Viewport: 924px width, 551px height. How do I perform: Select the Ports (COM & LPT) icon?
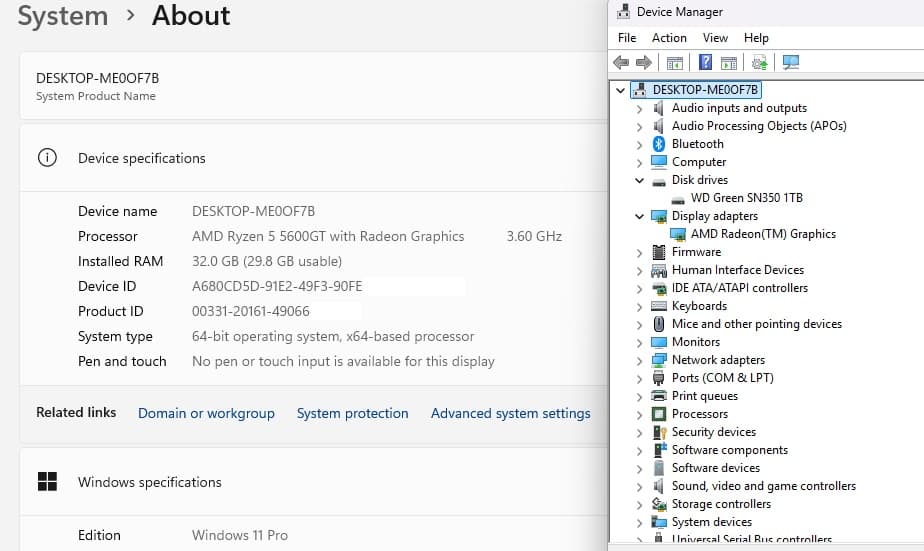pos(659,378)
